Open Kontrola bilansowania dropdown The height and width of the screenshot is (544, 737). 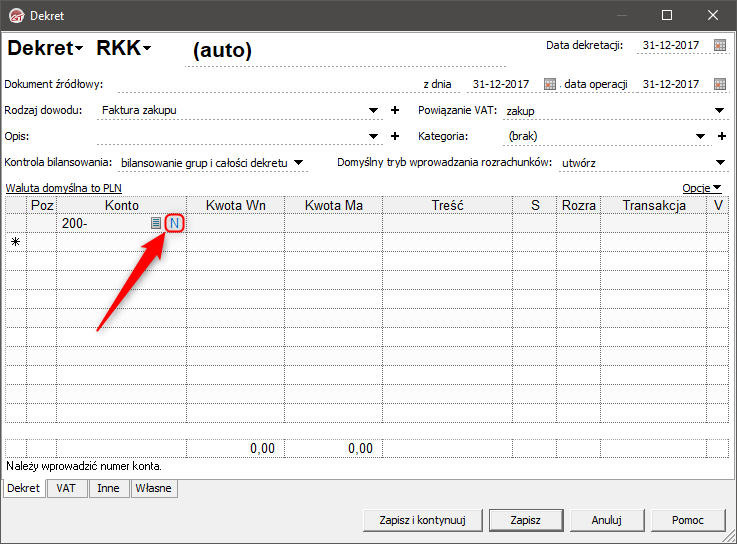pyautogui.click(x=298, y=163)
